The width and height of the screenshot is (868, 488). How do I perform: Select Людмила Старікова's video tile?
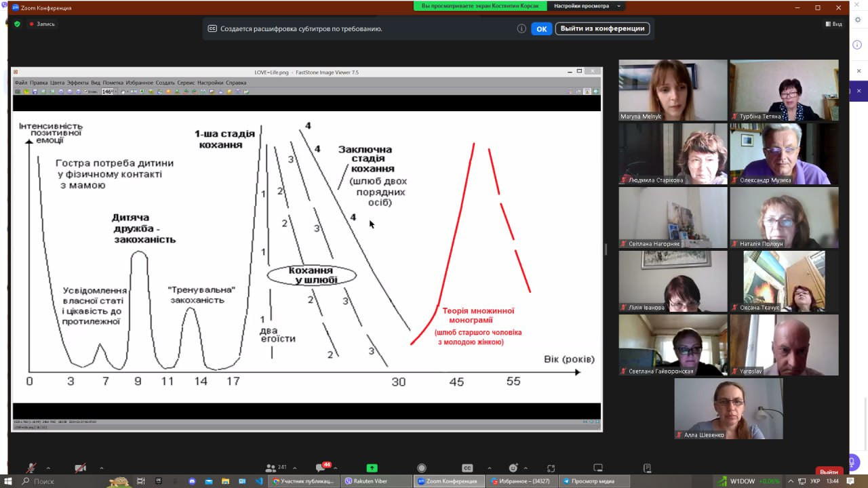(673, 154)
